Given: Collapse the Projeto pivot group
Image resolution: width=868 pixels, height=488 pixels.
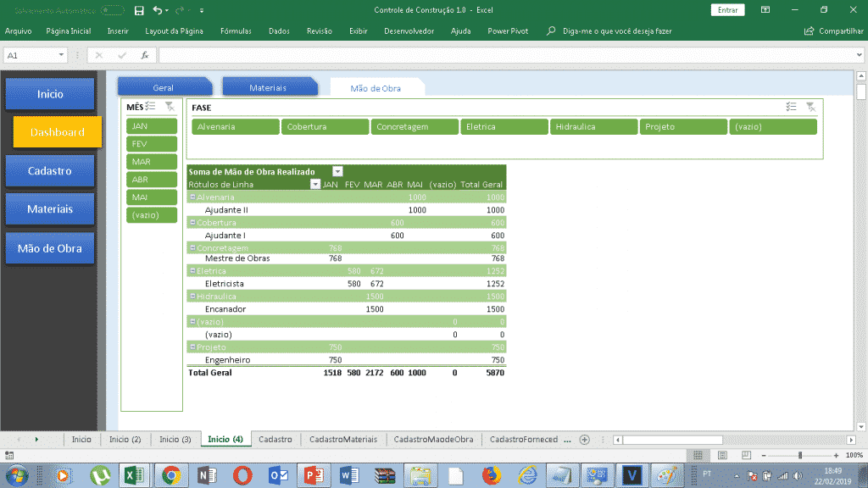Looking at the screenshot, I should coord(192,347).
